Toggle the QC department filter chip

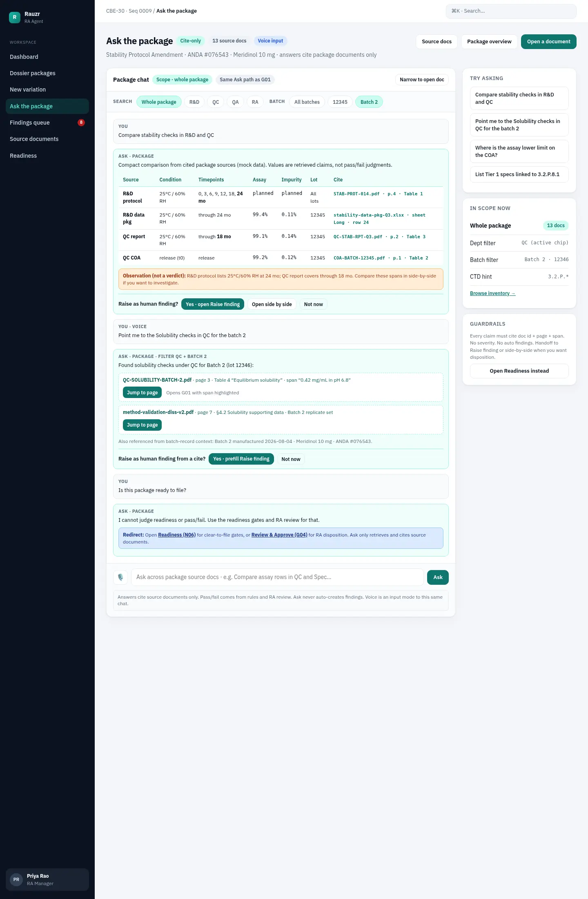(x=216, y=102)
